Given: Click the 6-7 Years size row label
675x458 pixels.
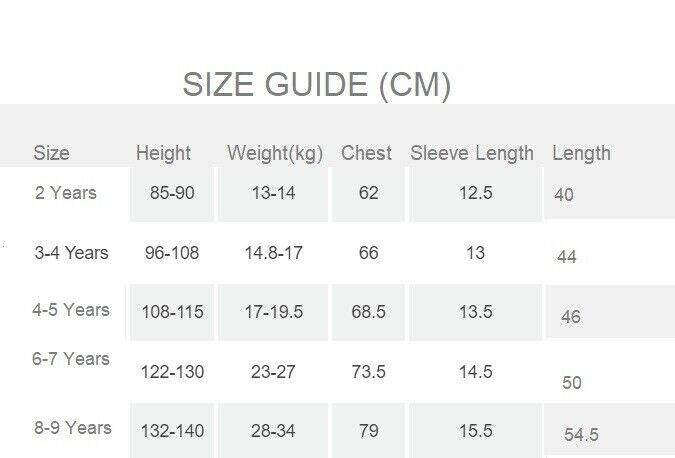Looking at the screenshot, I should (x=71, y=359).
